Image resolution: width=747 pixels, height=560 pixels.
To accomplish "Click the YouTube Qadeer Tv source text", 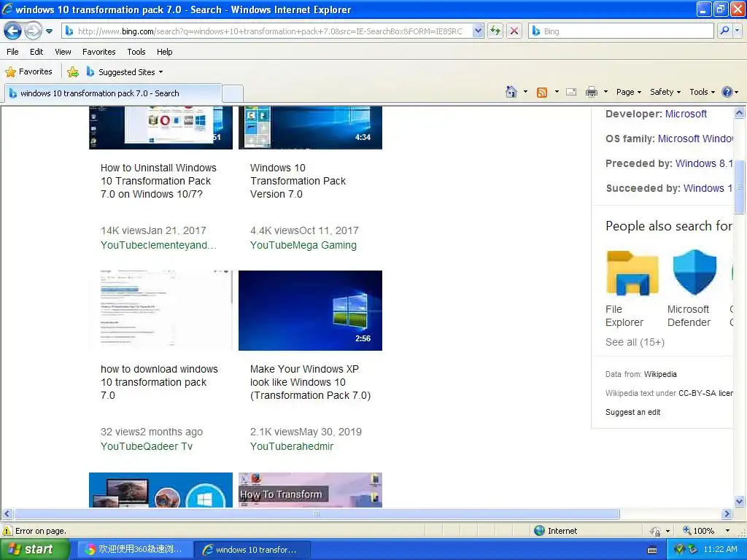I will coord(146,446).
